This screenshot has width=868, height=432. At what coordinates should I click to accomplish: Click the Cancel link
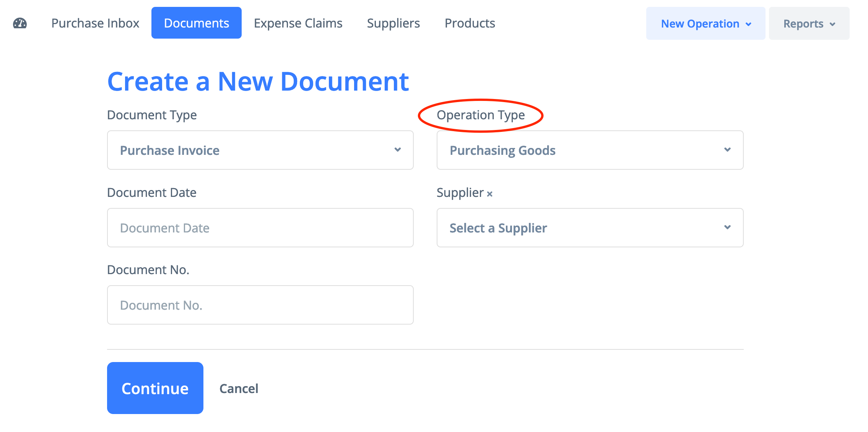coord(239,388)
